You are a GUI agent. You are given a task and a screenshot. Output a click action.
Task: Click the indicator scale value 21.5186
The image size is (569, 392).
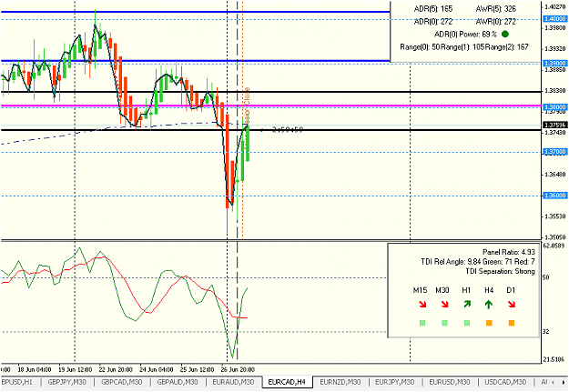tap(554, 359)
